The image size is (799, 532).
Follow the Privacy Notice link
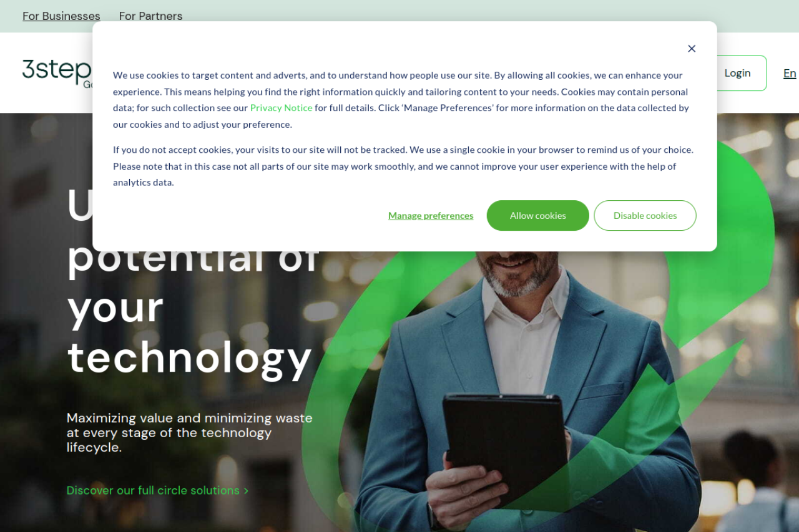pos(281,108)
